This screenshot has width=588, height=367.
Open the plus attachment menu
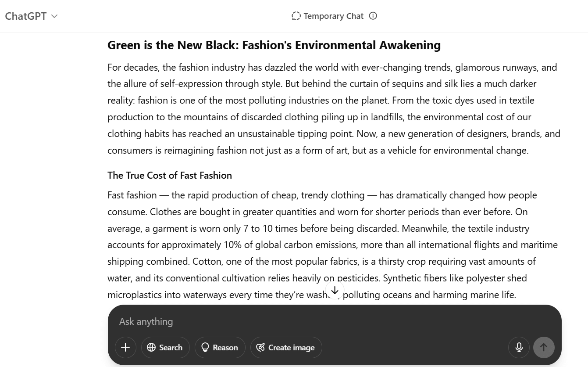coord(125,347)
